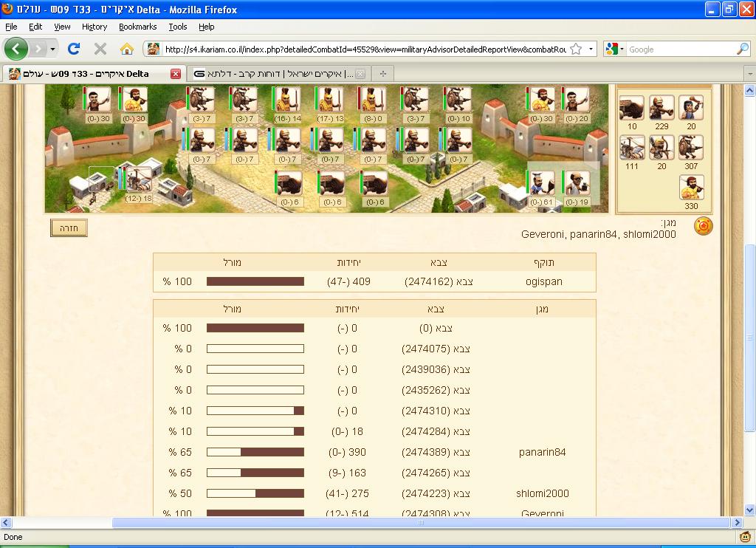Select the reserve unit icon showing 330
This screenshot has width=756, height=548.
[x=690, y=188]
